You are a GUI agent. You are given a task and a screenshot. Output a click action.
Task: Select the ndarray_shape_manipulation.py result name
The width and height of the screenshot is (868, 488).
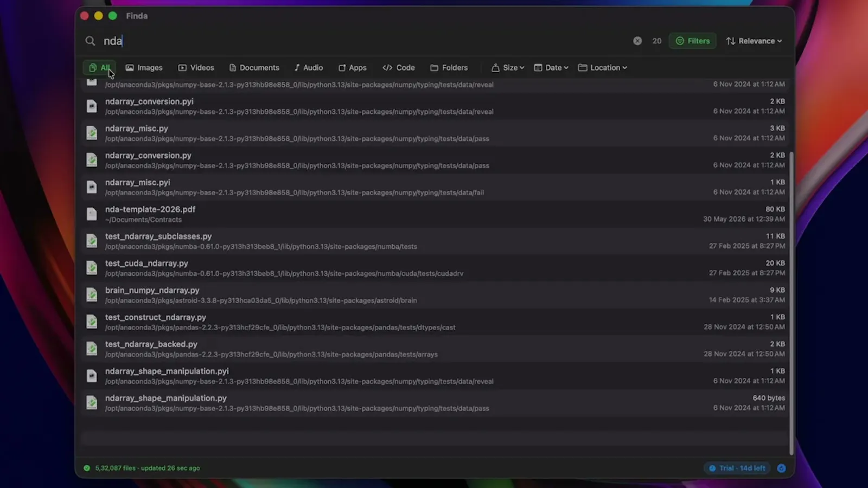coord(166,398)
